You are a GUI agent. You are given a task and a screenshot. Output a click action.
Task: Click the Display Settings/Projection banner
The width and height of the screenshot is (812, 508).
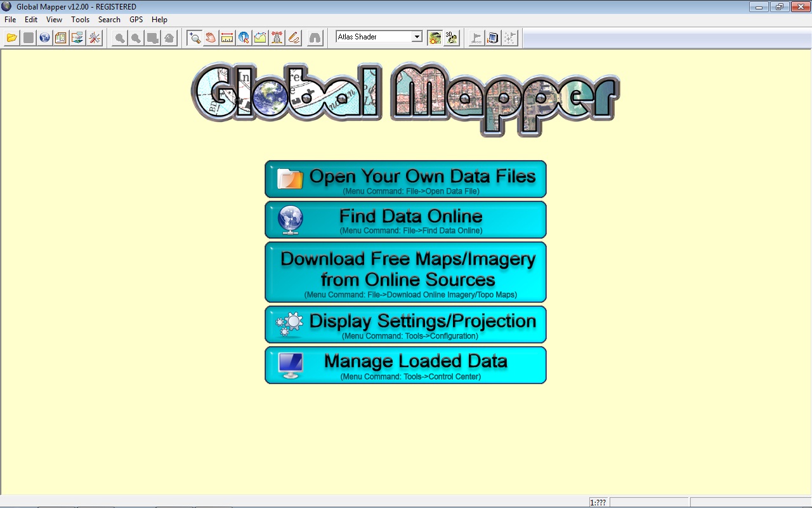(405, 324)
